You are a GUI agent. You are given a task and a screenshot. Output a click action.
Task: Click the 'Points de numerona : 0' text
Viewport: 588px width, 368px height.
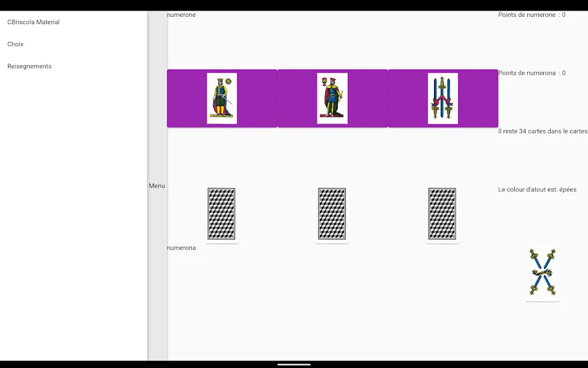531,73
